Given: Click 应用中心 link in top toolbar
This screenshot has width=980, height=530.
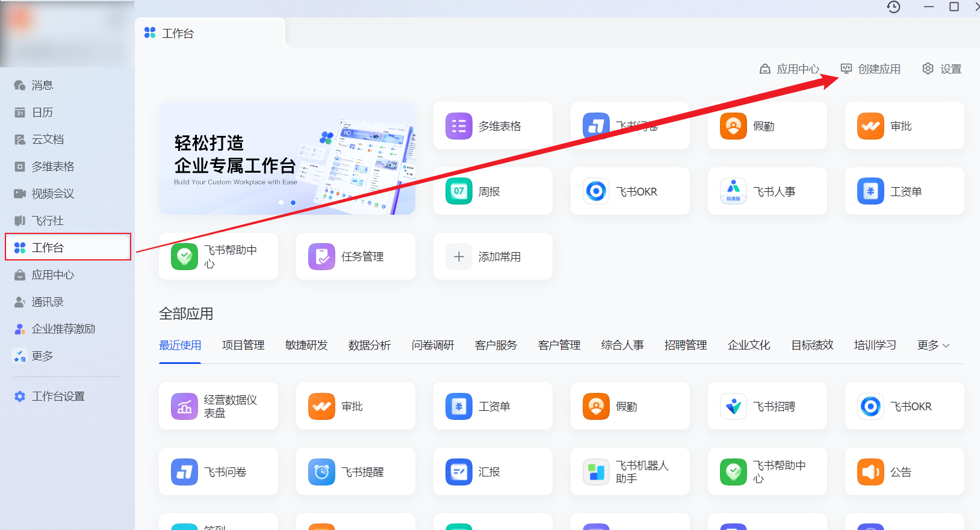Looking at the screenshot, I should pos(789,69).
